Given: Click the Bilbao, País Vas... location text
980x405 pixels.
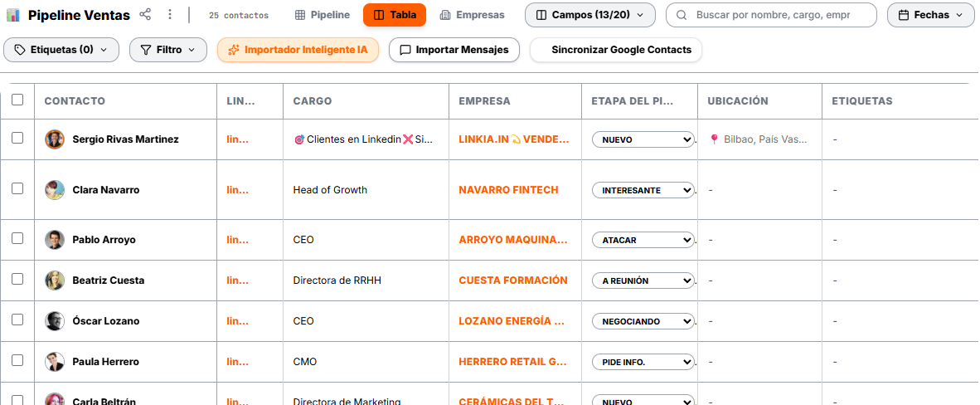Looking at the screenshot, I should (765, 139).
